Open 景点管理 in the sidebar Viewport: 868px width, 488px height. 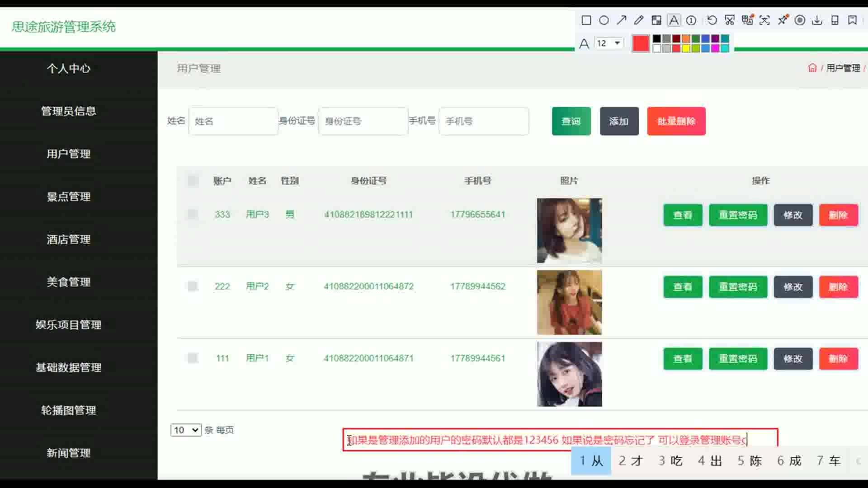pyautogui.click(x=69, y=197)
